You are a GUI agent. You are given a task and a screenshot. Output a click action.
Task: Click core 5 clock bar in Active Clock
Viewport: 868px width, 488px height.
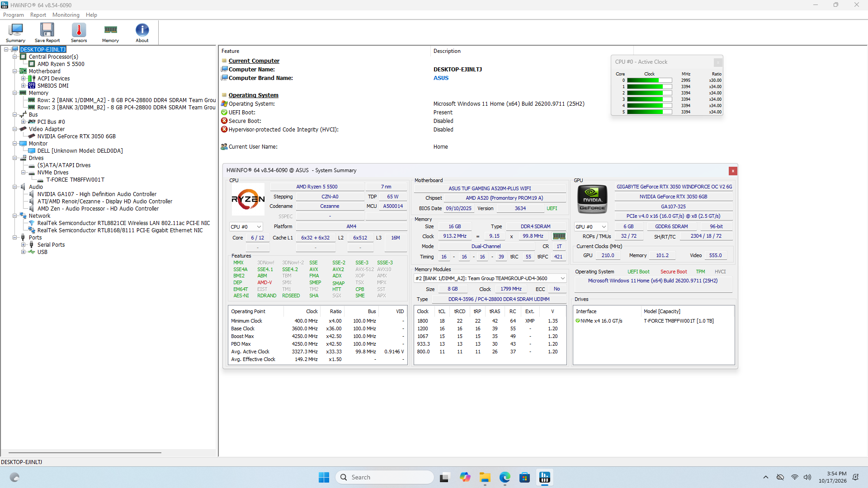pyautogui.click(x=649, y=112)
